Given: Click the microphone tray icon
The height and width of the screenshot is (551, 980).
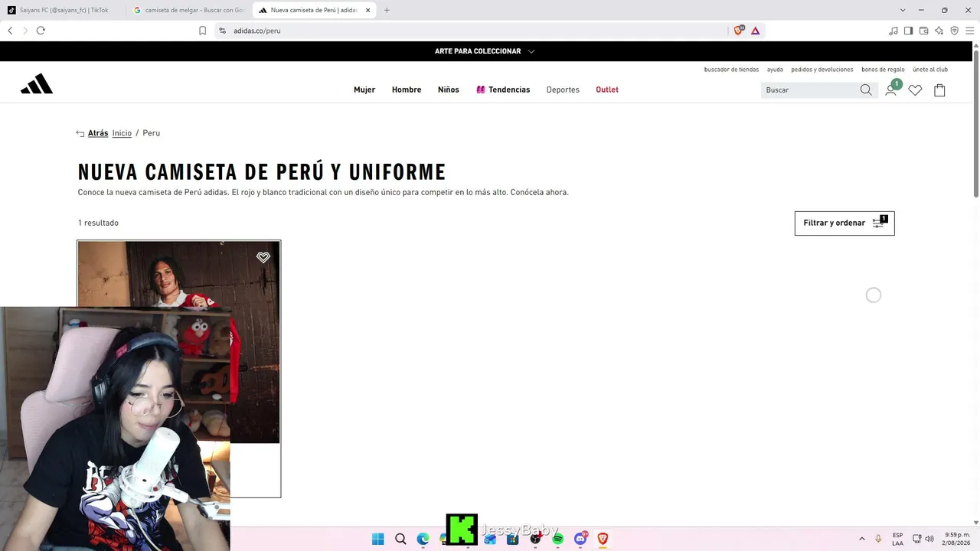Looking at the screenshot, I should [878, 539].
